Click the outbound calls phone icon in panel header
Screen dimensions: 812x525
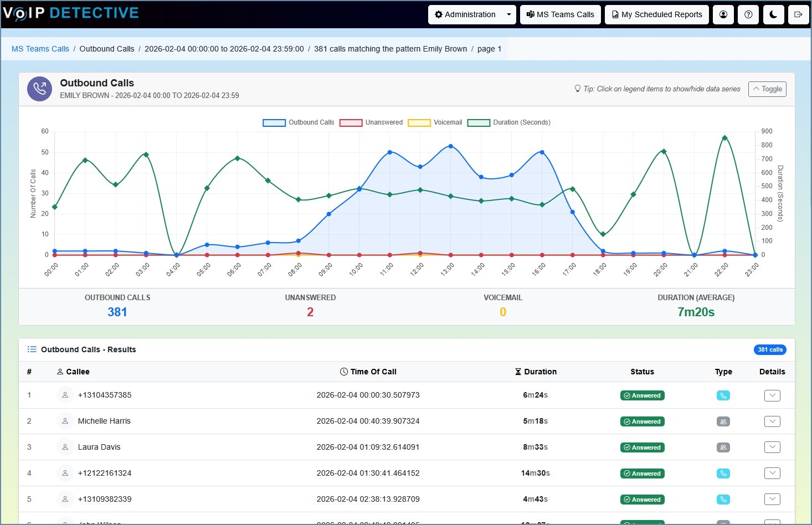point(40,89)
